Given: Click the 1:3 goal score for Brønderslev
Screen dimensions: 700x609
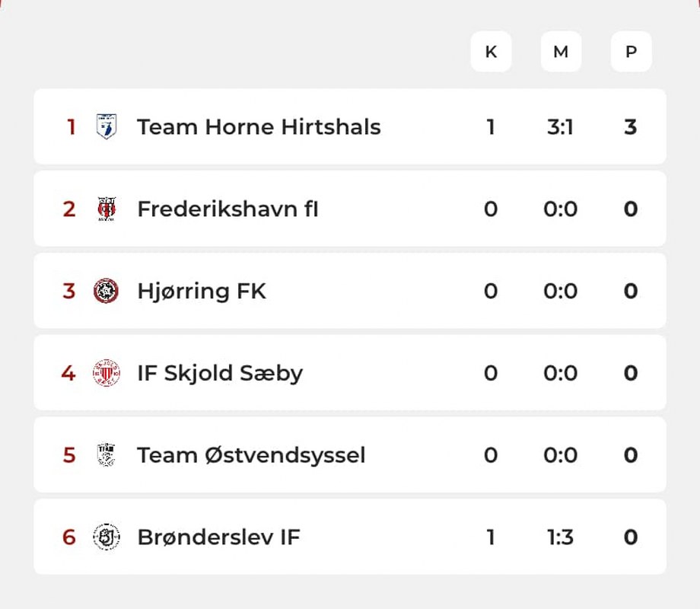Looking at the screenshot, I should point(560,537).
